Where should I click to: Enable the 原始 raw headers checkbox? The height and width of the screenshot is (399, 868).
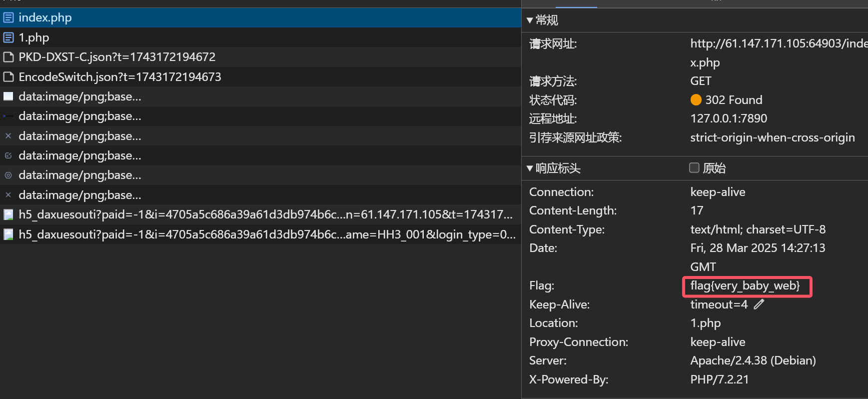point(694,168)
